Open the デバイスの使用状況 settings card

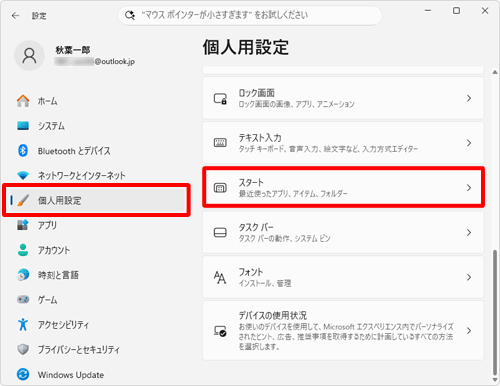[x=343, y=331]
